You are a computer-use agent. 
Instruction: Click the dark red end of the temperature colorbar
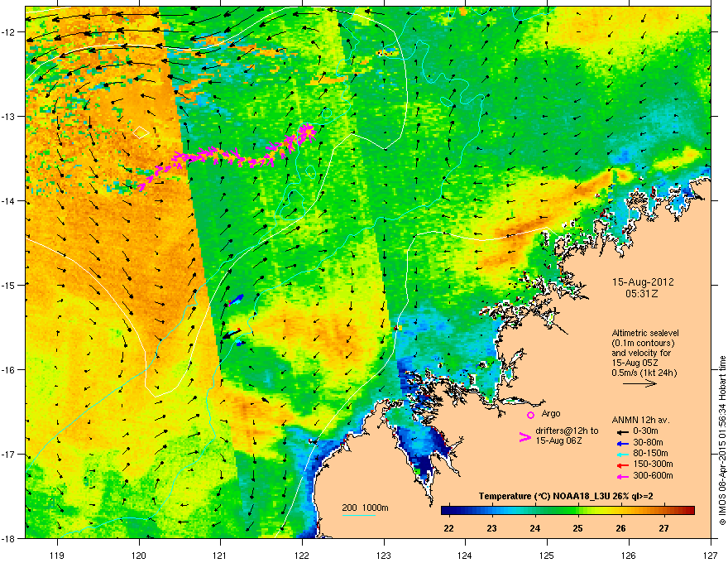pyautogui.click(x=689, y=511)
